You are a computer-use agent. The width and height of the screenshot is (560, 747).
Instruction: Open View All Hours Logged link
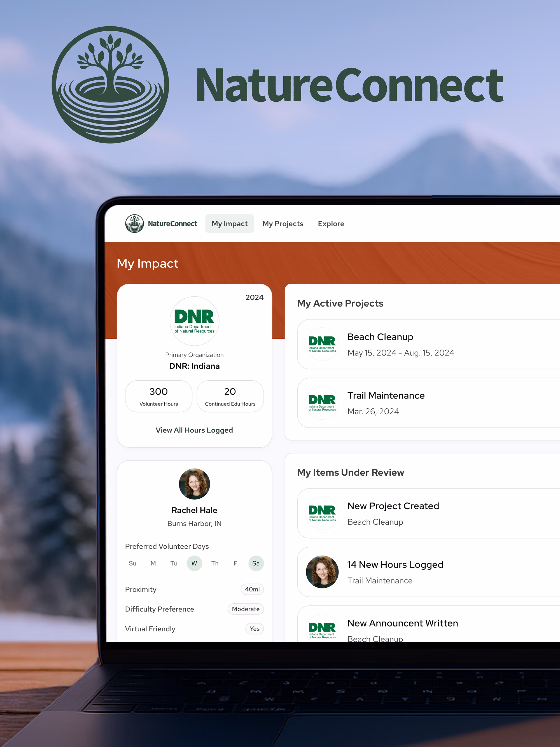194,430
